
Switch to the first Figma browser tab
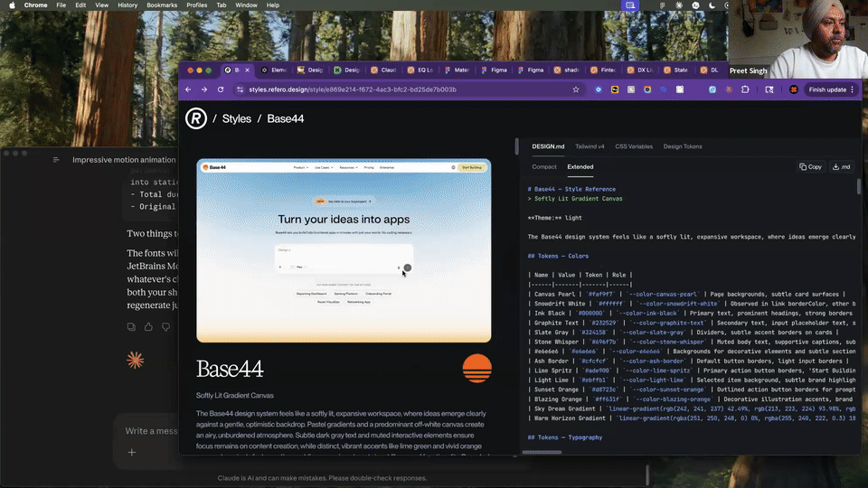494,70
